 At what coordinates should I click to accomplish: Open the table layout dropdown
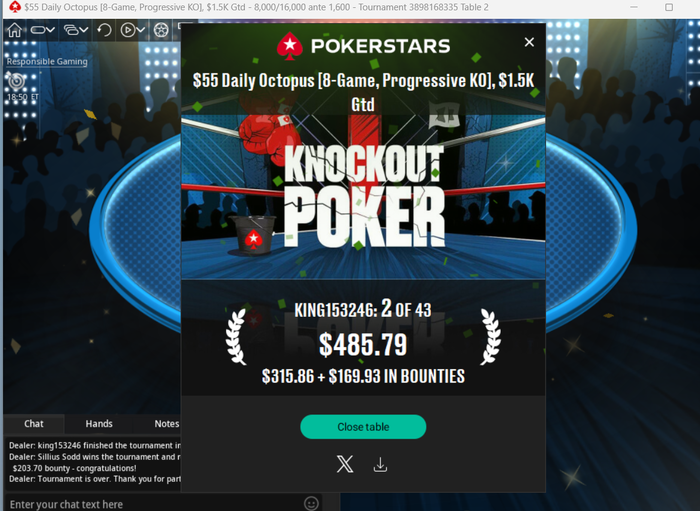[42, 30]
